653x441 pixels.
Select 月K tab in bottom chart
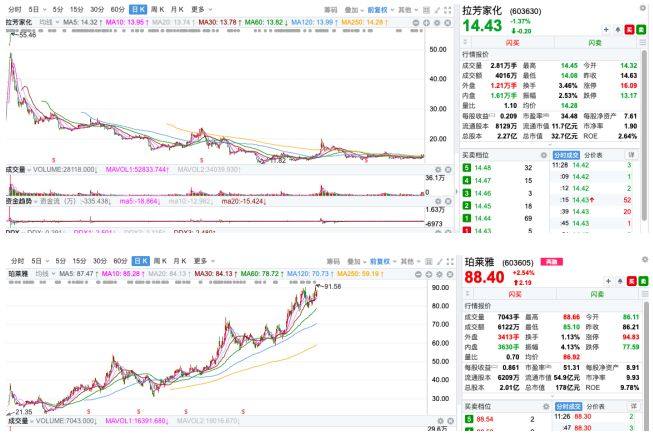[x=179, y=261]
